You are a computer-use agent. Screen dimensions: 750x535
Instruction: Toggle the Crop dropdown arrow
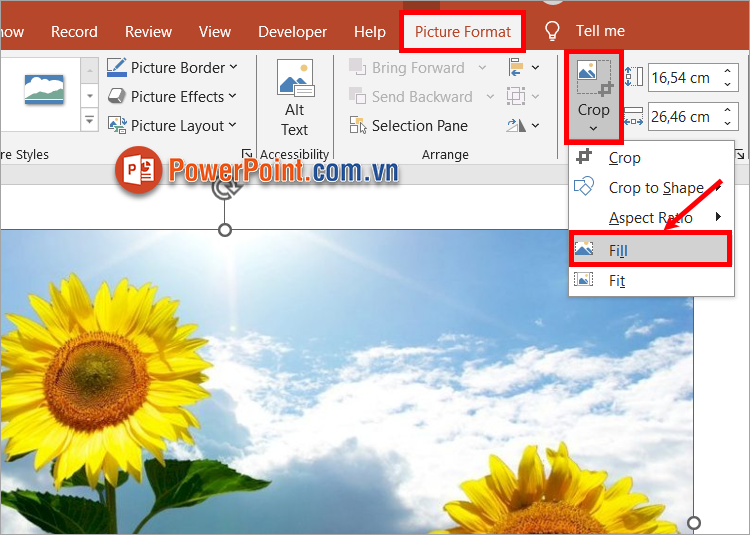tap(593, 128)
